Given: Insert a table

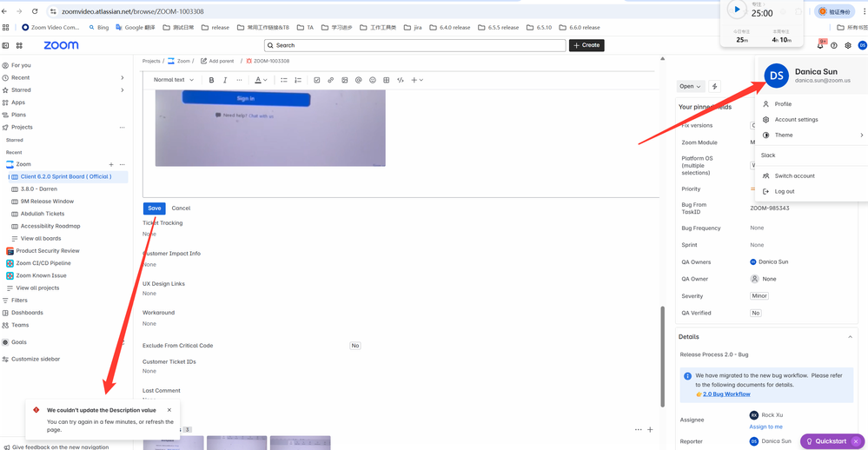Looking at the screenshot, I should (387, 80).
